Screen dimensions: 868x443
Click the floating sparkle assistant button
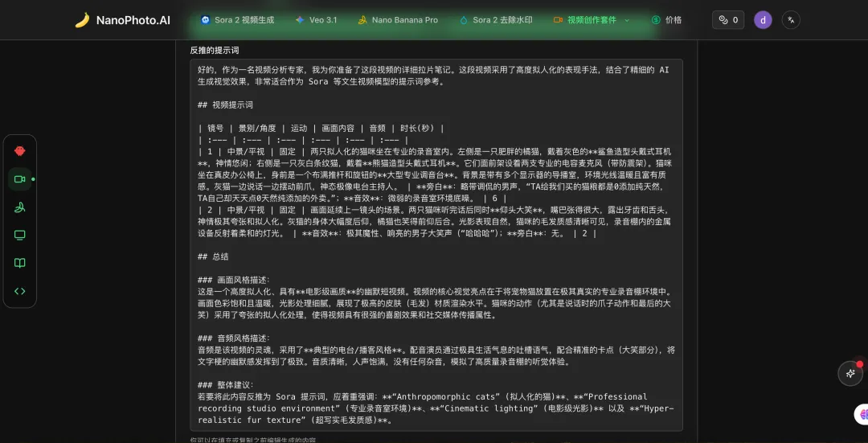coord(850,373)
